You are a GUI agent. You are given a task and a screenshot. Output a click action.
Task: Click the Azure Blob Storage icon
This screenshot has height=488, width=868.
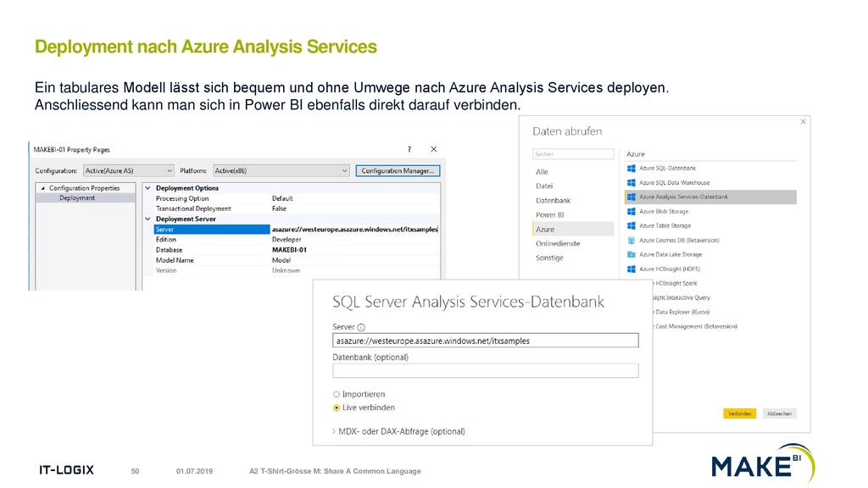click(631, 211)
